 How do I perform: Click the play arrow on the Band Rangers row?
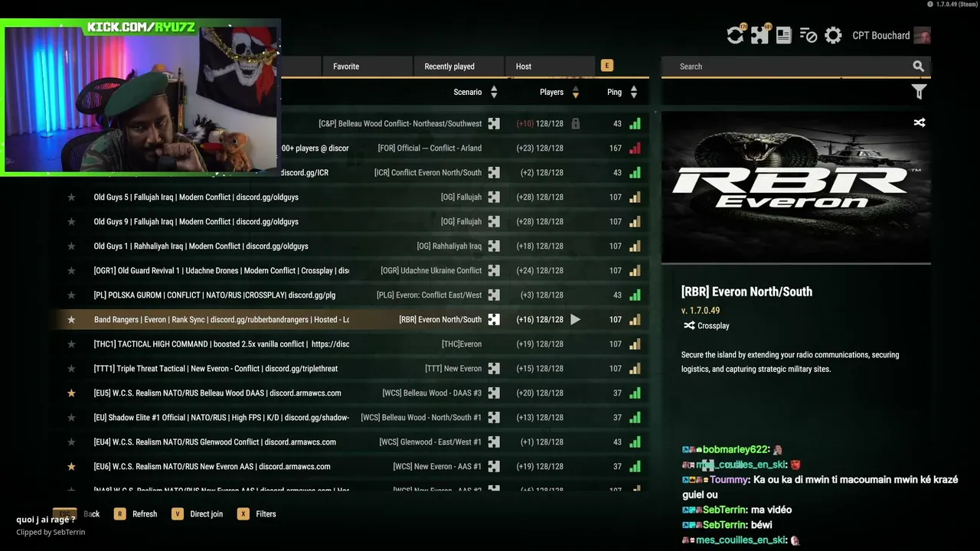click(575, 319)
